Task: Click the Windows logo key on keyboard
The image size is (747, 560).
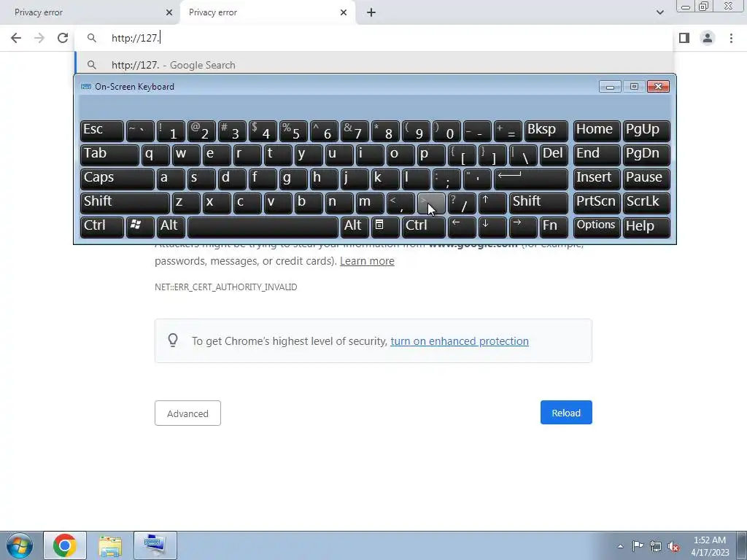Action: click(139, 227)
